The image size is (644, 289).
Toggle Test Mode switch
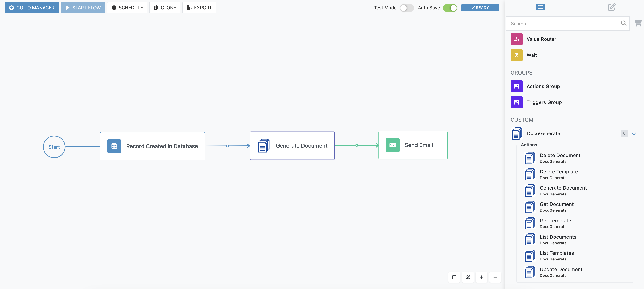407,8
